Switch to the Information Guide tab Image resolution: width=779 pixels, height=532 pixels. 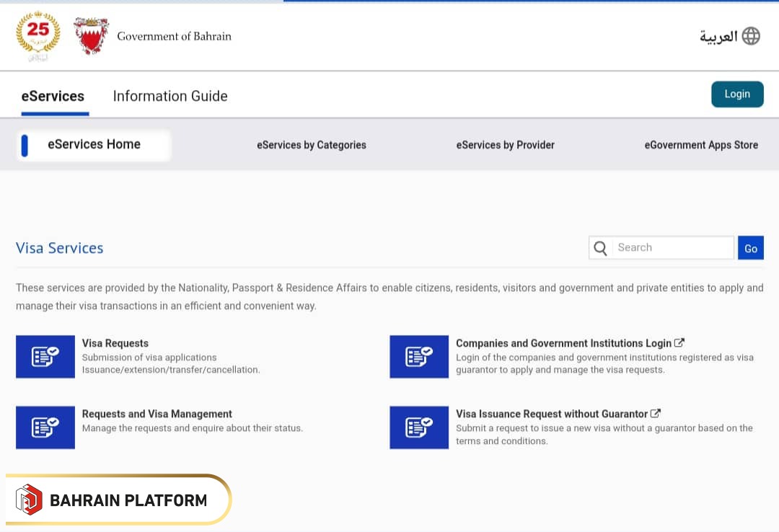click(x=170, y=96)
